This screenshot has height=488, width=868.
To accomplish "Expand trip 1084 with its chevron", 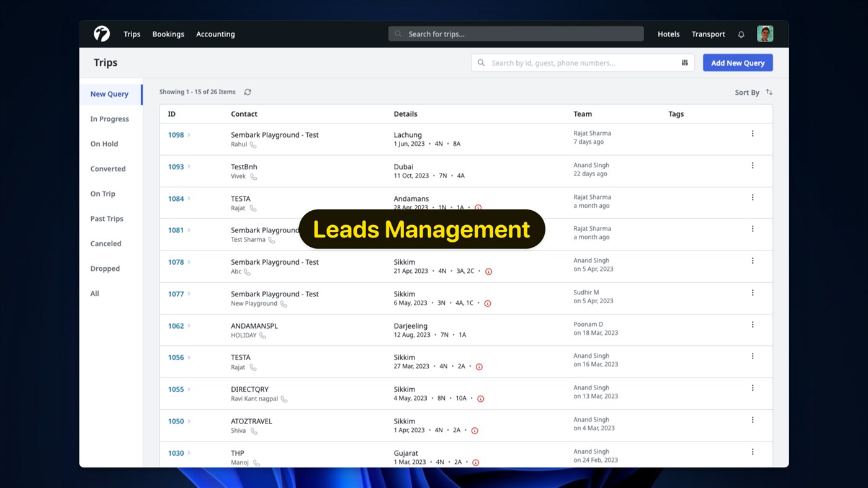I will pos(189,198).
